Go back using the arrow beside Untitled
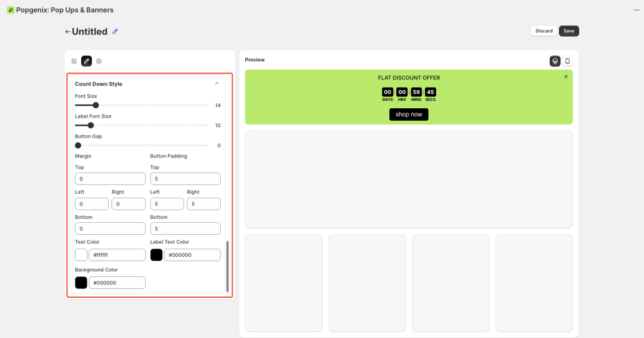 coord(68,31)
